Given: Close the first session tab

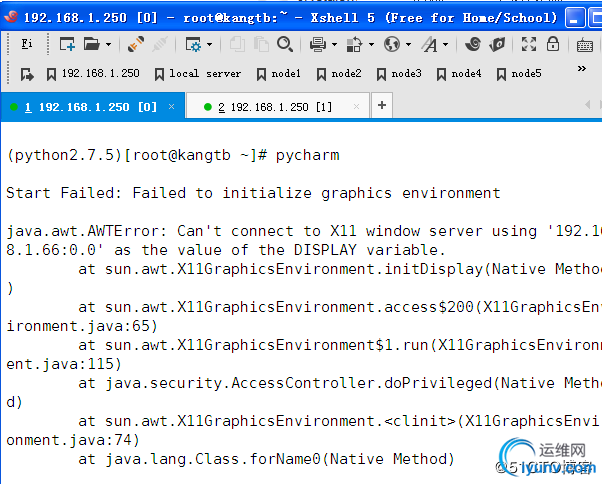Looking at the screenshot, I should pyautogui.click(x=172, y=107).
